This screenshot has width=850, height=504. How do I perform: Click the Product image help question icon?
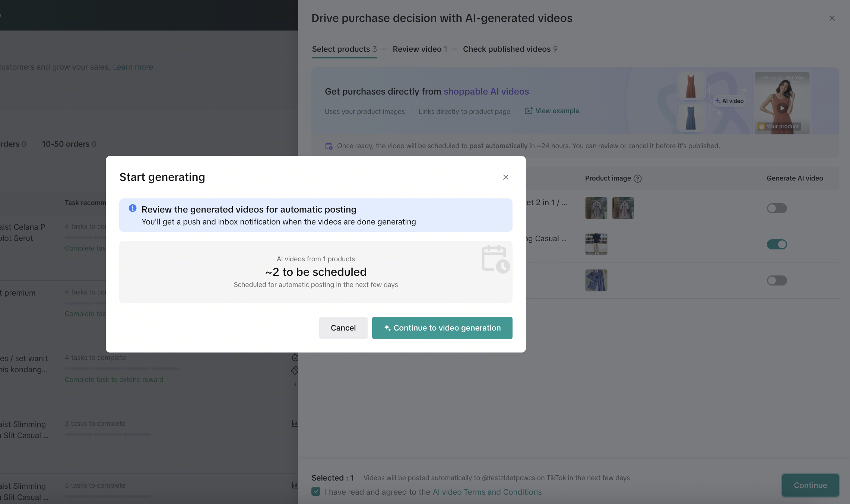pyautogui.click(x=638, y=179)
